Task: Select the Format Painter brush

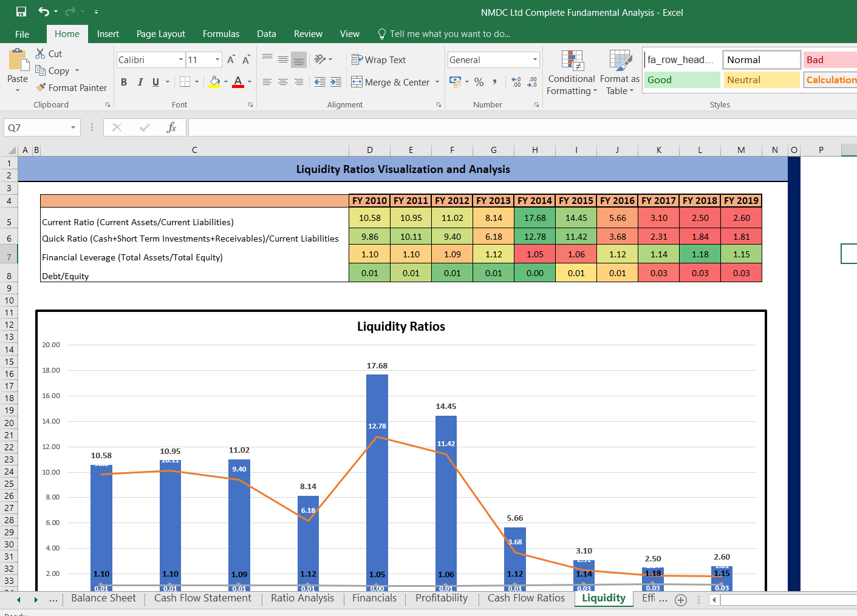Action: tap(41, 87)
